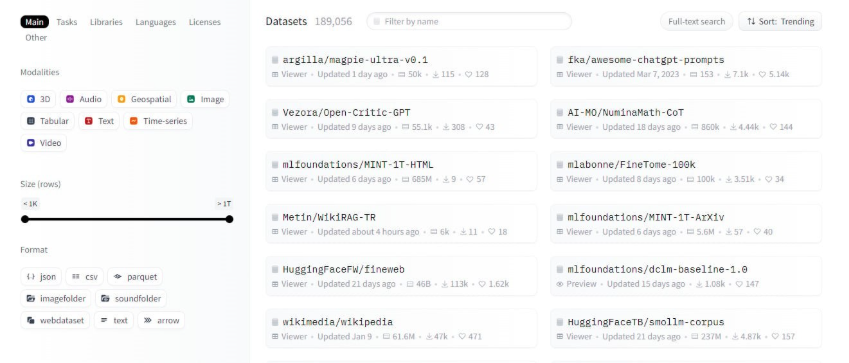The width and height of the screenshot is (849, 363).
Task: Click the dataset icon beside AI-MO/NuminaMath-CoT
Action: 560,113
